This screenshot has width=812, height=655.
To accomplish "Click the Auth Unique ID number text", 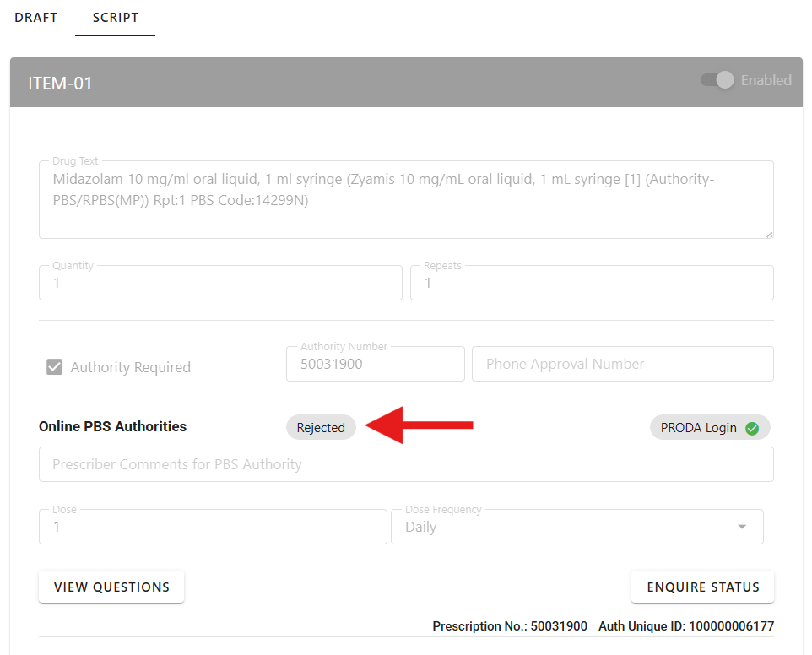I will (731, 626).
